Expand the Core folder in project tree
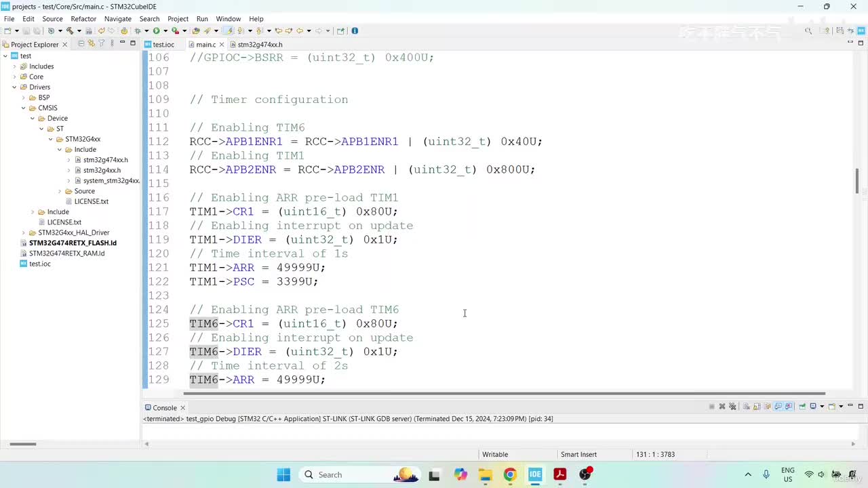 [x=14, y=77]
